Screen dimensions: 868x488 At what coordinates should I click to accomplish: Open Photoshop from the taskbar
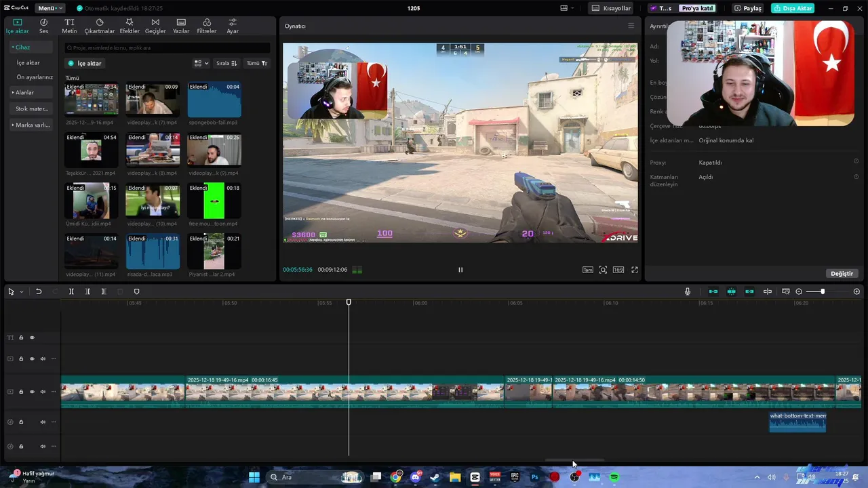click(x=534, y=477)
